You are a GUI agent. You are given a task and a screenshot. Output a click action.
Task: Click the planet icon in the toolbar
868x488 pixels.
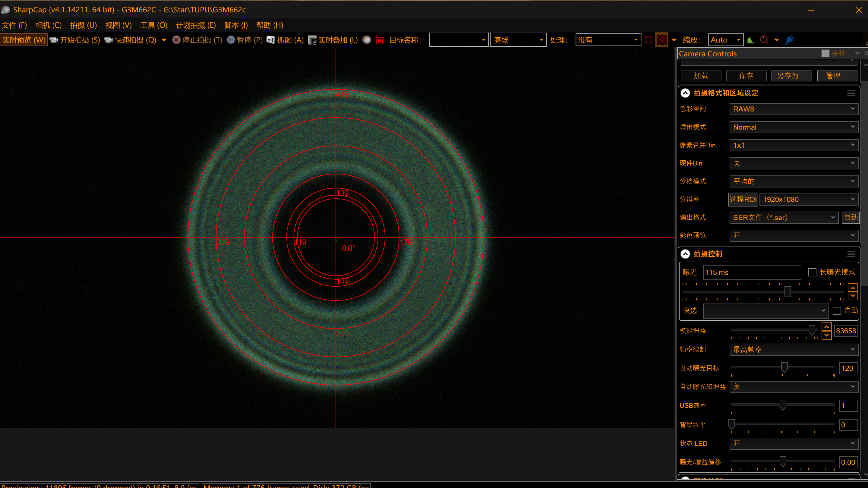coord(367,40)
